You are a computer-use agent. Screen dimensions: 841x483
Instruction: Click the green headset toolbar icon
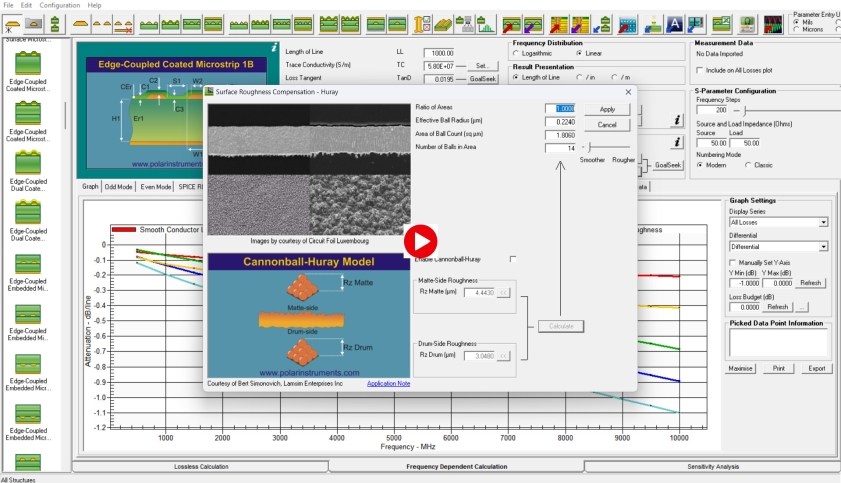coord(747,25)
